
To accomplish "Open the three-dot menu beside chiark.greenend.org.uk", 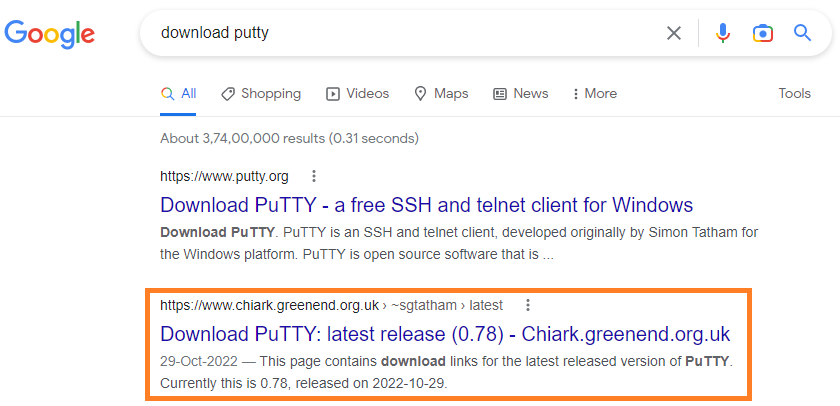I will tap(528, 305).
